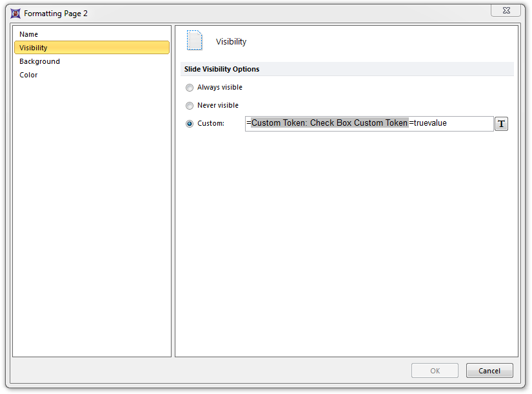
Task: Click the Visibility page icon in header
Action: click(194, 41)
